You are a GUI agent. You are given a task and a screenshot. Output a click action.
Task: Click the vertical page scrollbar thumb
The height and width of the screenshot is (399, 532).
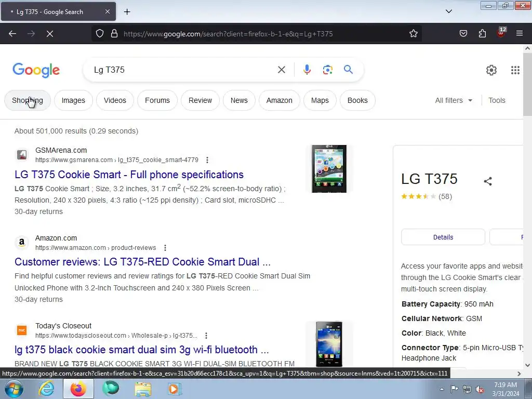click(x=527, y=85)
